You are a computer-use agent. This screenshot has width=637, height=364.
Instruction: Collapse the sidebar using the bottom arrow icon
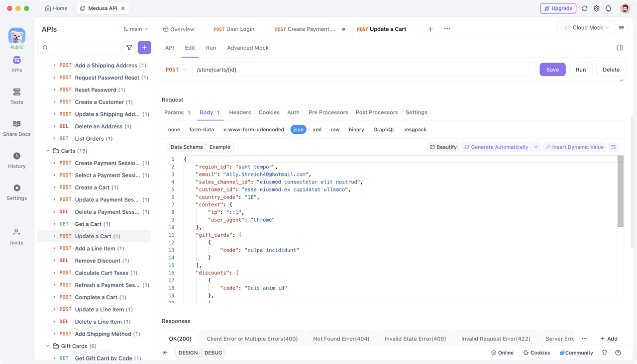(x=165, y=353)
